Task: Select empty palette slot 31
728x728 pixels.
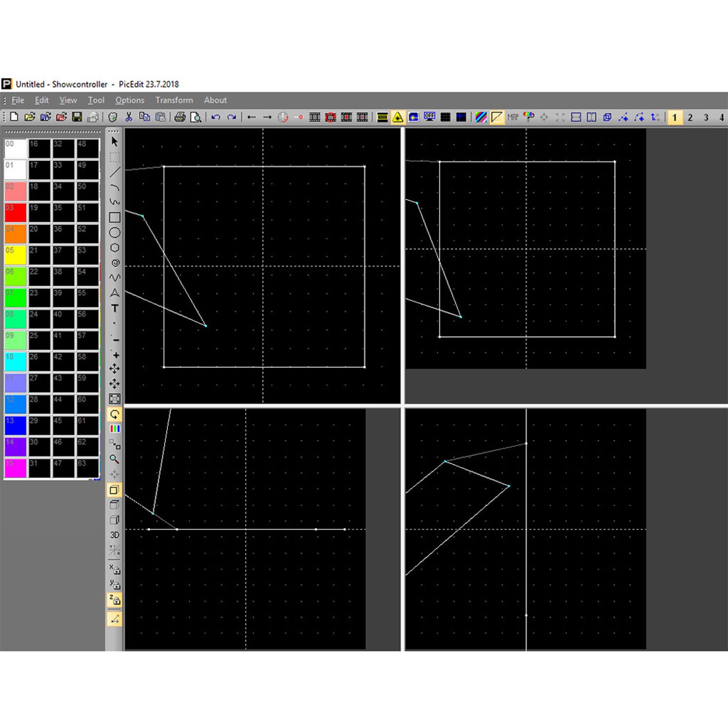Action: click(x=39, y=468)
